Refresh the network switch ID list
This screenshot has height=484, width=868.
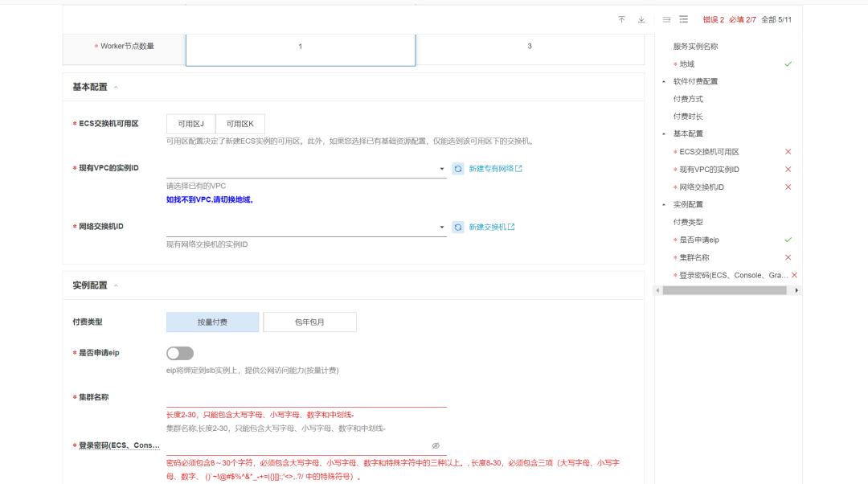tap(458, 227)
